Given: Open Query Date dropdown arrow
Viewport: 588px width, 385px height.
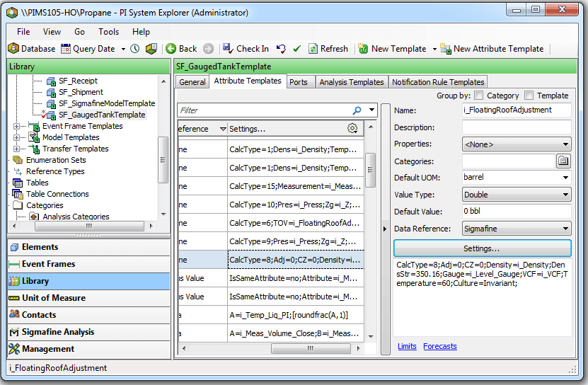Looking at the screenshot, I should tap(123, 49).
